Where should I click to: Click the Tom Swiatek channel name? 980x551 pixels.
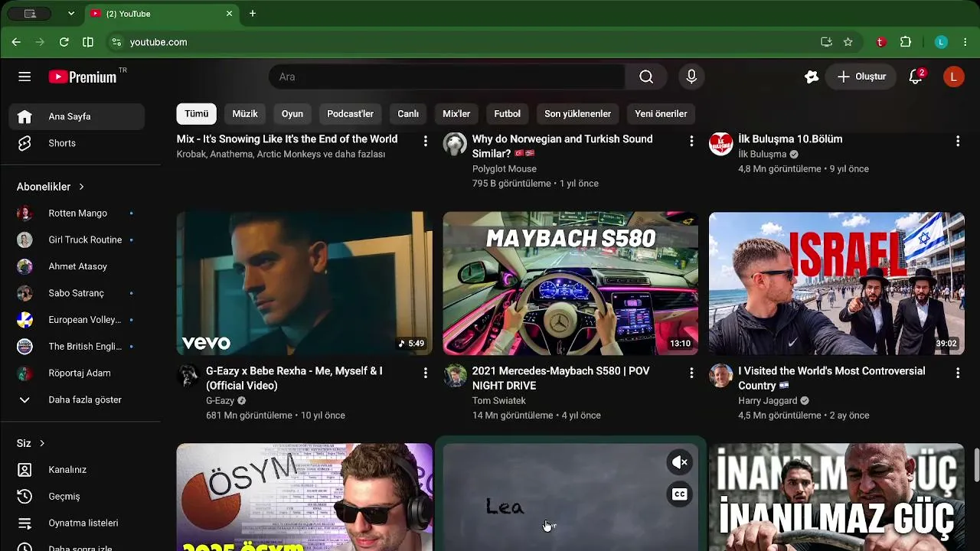click(x=499, y=400)
